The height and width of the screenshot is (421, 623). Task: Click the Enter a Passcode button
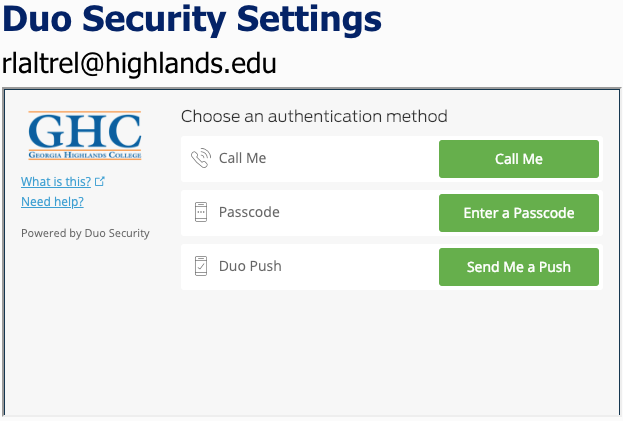coord(519,213)
